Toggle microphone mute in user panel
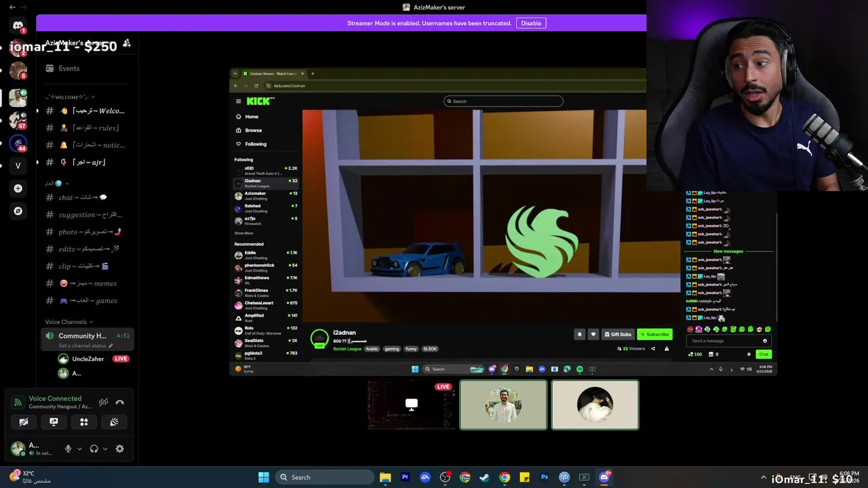This screenshot has height=488, width=868. coord(68,449)
